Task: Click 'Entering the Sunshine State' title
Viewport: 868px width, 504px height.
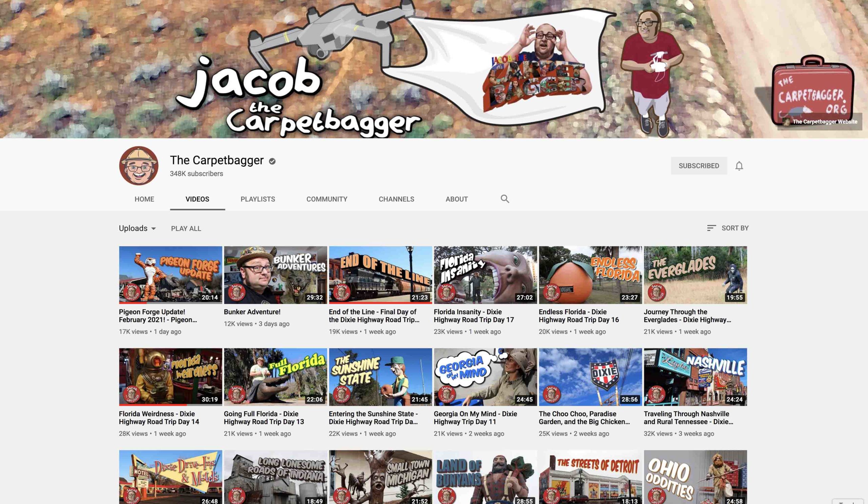Action: pyautogui.click(x=373, y=418)
